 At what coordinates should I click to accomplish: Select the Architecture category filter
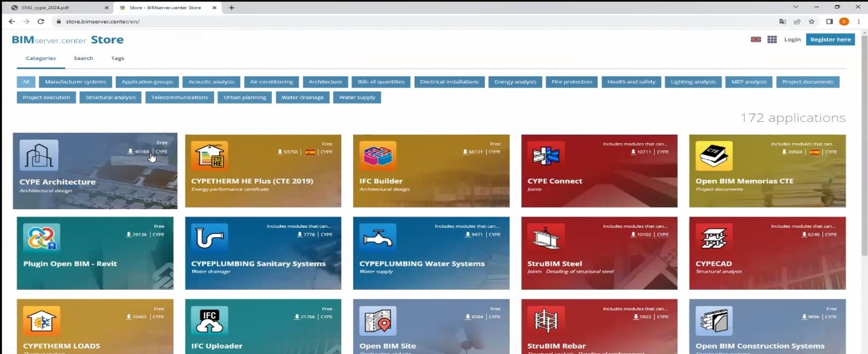325,82
